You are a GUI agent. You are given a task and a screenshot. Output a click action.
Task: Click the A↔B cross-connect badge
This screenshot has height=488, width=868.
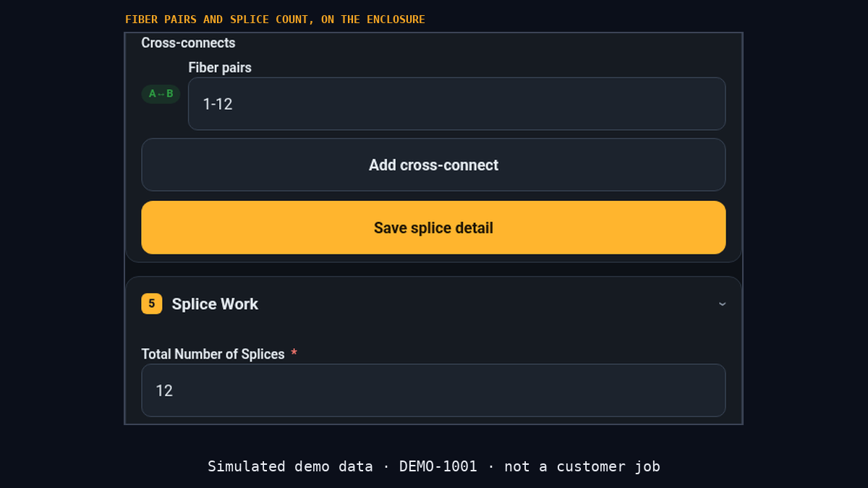(x=161, y=94)
